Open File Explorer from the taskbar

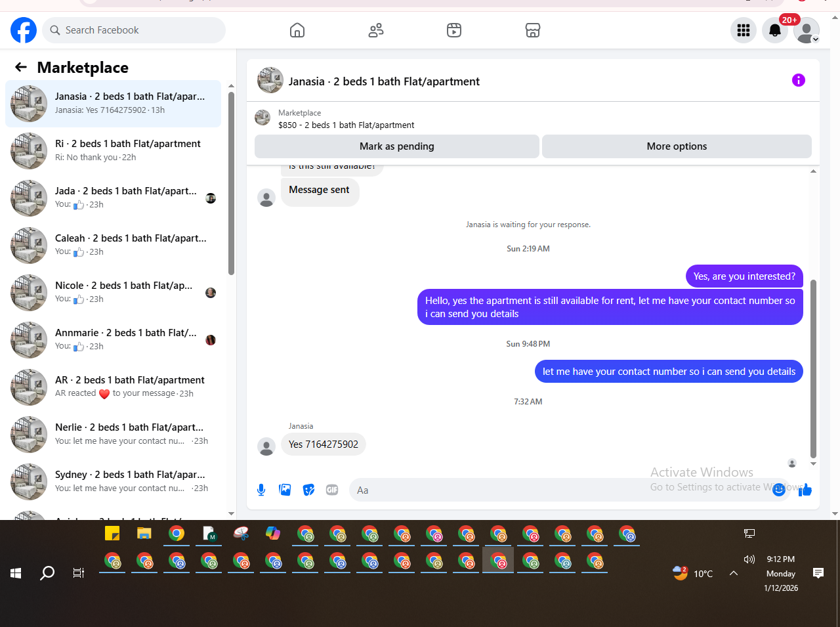tap(144, 533)
